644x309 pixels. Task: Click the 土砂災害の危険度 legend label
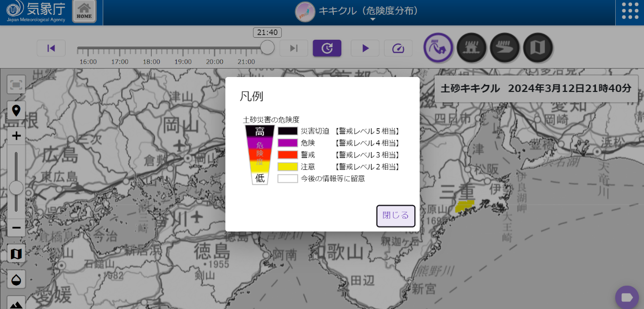click(x=271, y=120)
